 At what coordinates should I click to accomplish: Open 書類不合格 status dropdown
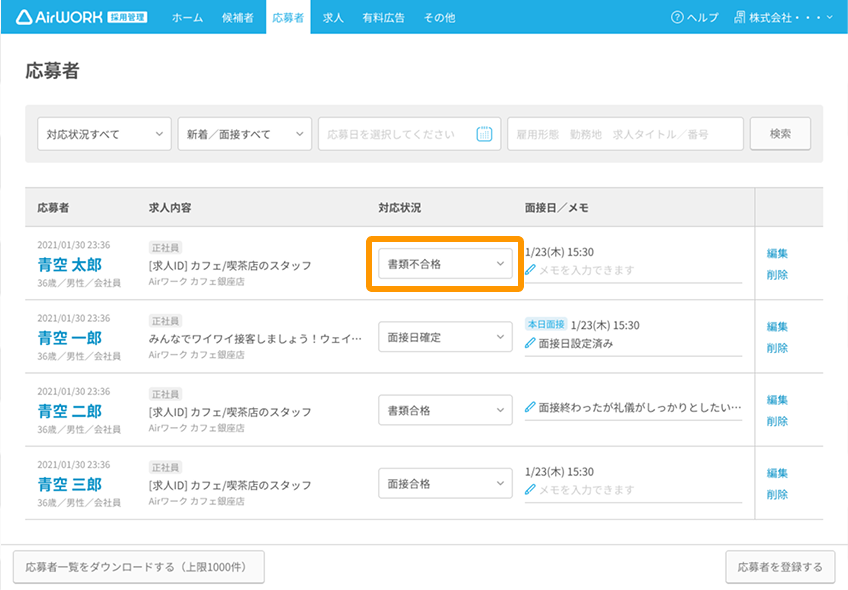pos(445,264)
